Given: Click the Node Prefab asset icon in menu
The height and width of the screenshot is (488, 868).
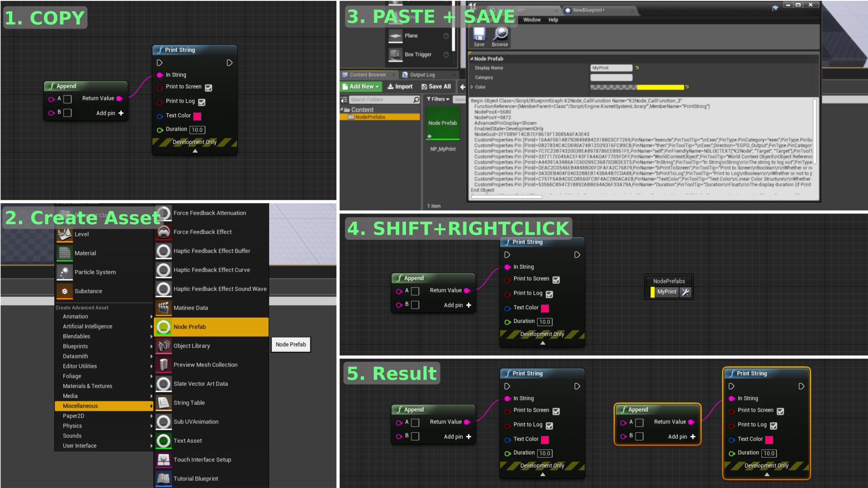Looking at the screenshot, I should point(164,327).
